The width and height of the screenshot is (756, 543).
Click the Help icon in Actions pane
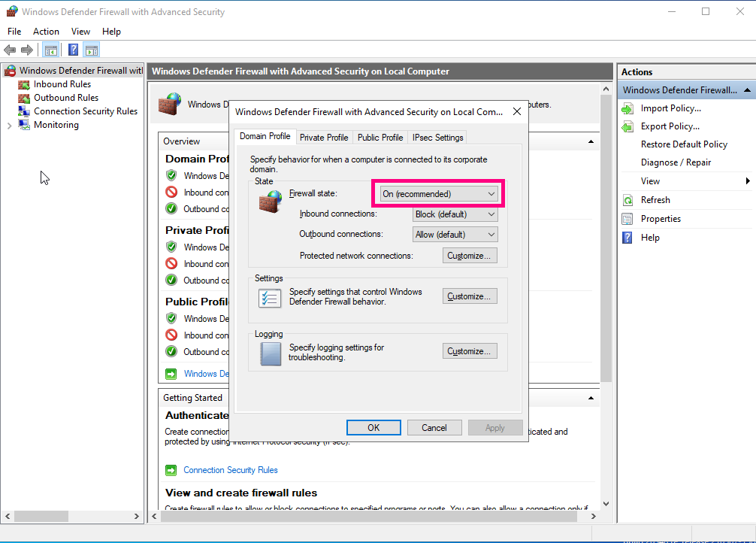point(627,238)
